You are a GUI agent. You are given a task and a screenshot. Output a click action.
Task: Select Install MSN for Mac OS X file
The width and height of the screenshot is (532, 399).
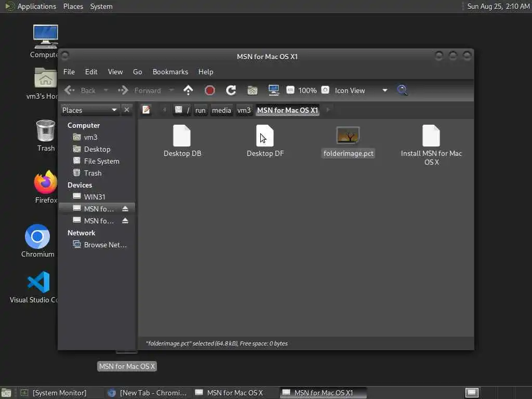tap(431, 145)
